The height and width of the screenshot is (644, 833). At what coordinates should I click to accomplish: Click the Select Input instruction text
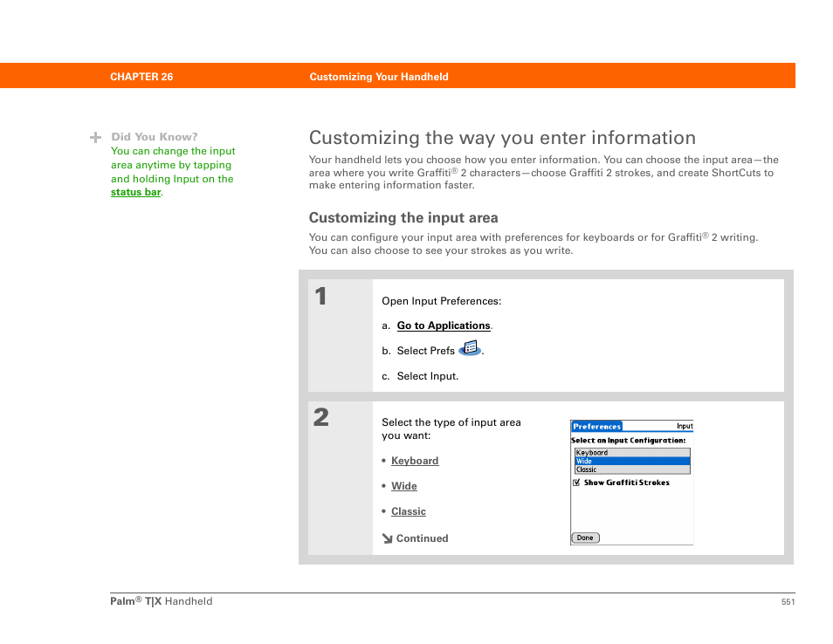427,376
